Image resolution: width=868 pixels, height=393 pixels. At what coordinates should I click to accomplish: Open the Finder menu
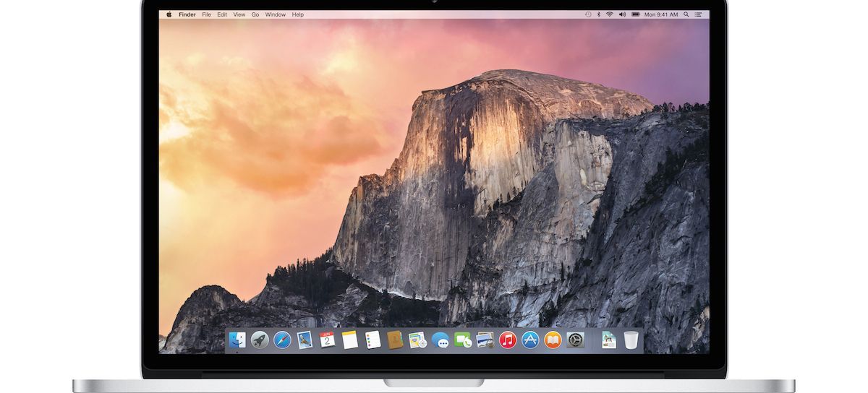[187, 14]
